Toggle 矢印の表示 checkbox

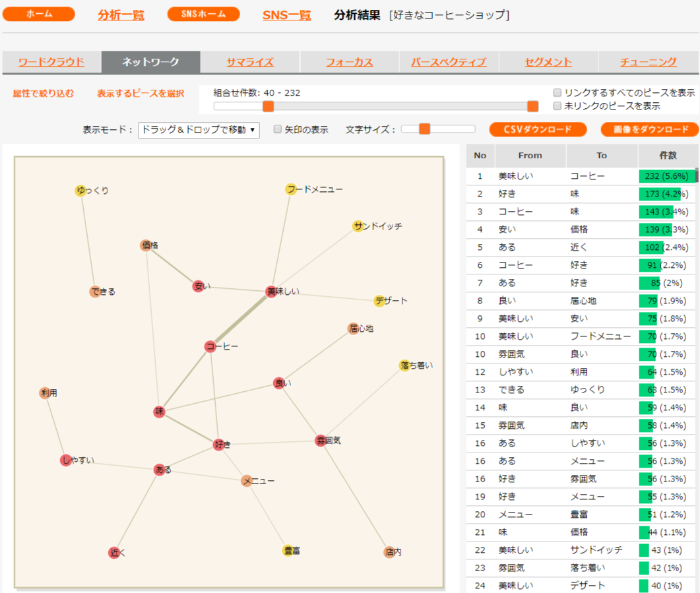point(278,129)
